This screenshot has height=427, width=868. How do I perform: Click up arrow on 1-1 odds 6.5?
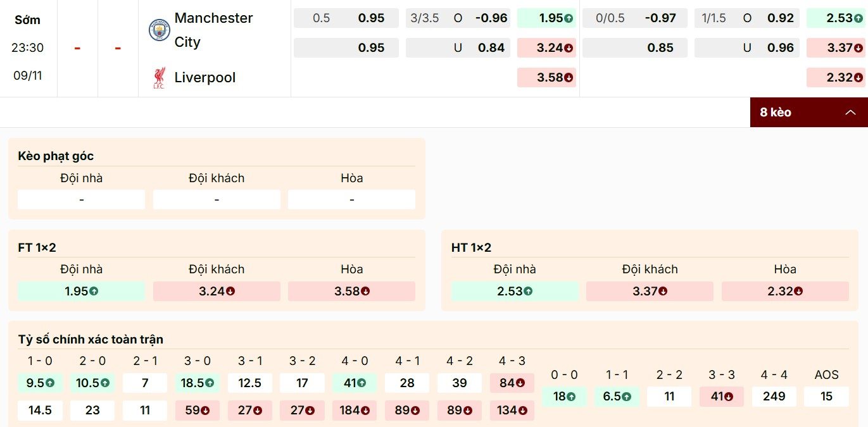(x=626, y=397)
